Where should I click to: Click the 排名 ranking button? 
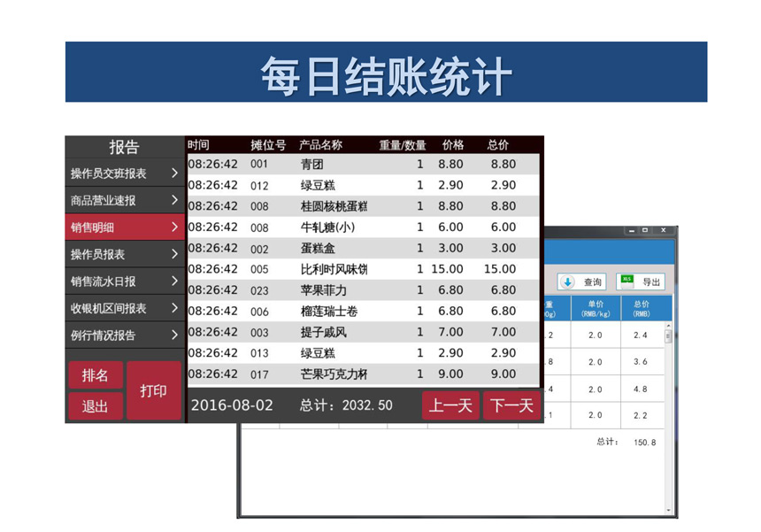pos(96,375)
